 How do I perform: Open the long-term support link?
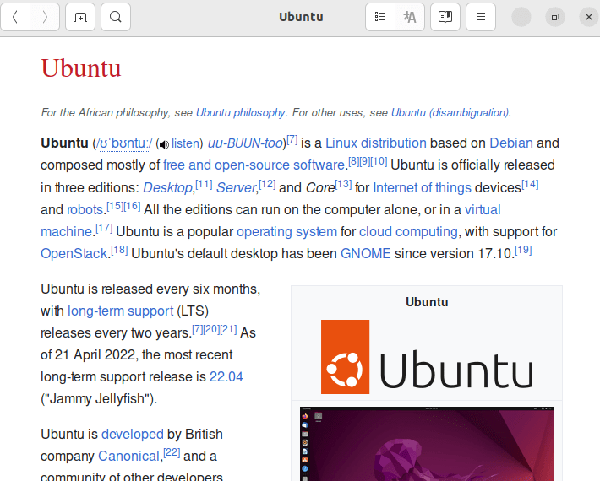click(x=120, y=311)
